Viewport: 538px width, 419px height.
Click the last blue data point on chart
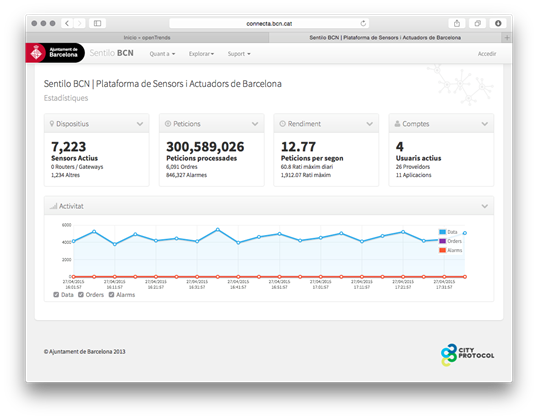[x=465, y=233]
